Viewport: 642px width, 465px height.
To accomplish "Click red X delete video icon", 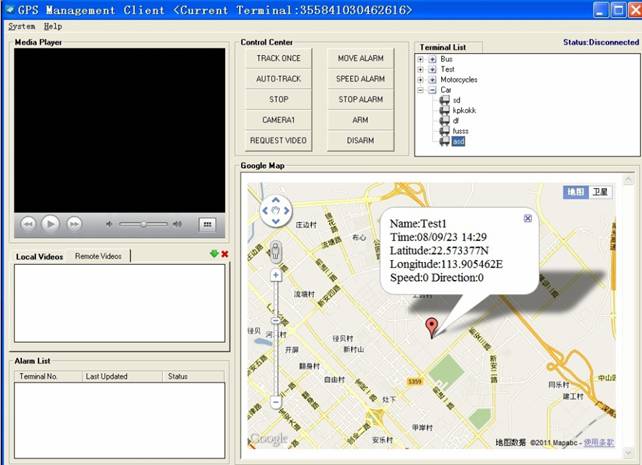I will [225, 254].
